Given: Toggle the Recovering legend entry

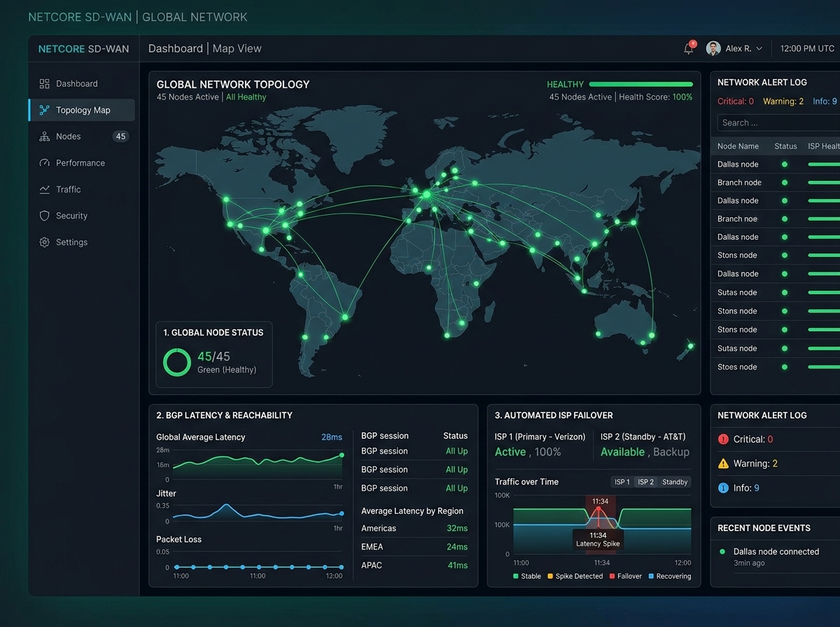Looking at the screenshot, I should 669,577.
